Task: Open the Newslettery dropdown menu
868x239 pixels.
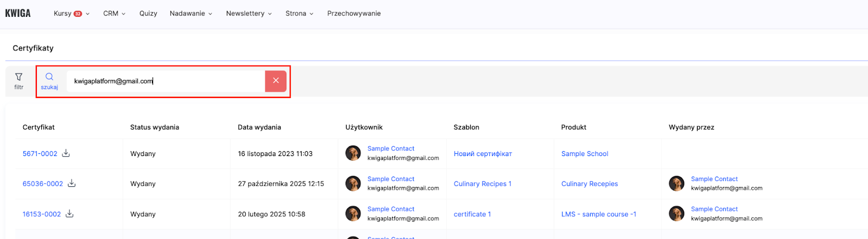Action: tap(248, 14)
